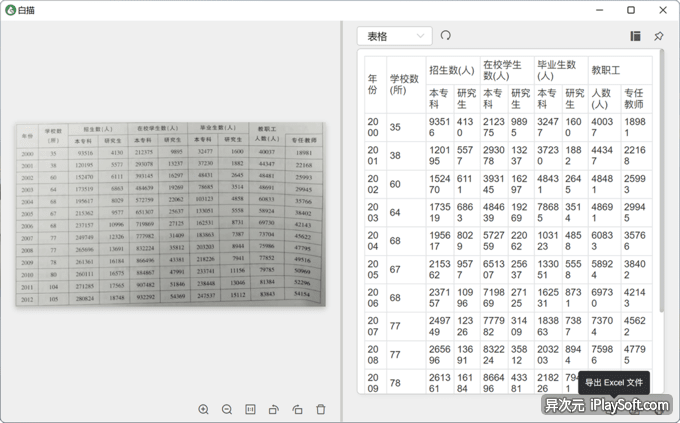Click the 2002 year cell
The width and height of the screenshot is (680, 423).
375,184
